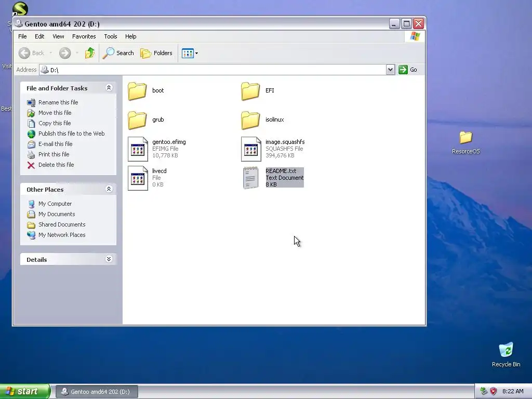This screenshot has height=399, width=532.
Task: Collapse the File and Folder Tasks panel
Action: (x=109, y=88)
